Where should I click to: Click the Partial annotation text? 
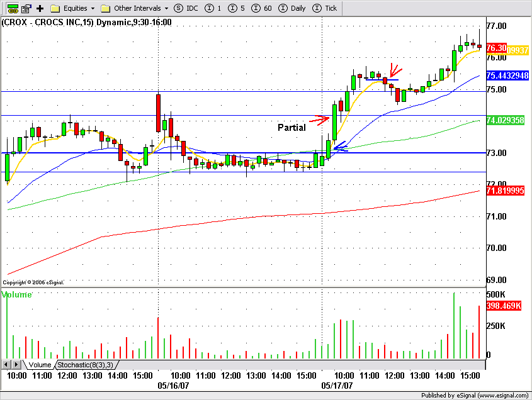pyautogui.click(x=291, y=128)
